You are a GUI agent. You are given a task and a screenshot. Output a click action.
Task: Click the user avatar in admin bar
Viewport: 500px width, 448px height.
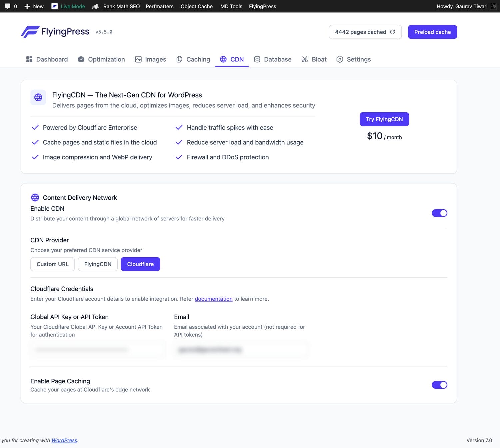(x=493, y=6)
